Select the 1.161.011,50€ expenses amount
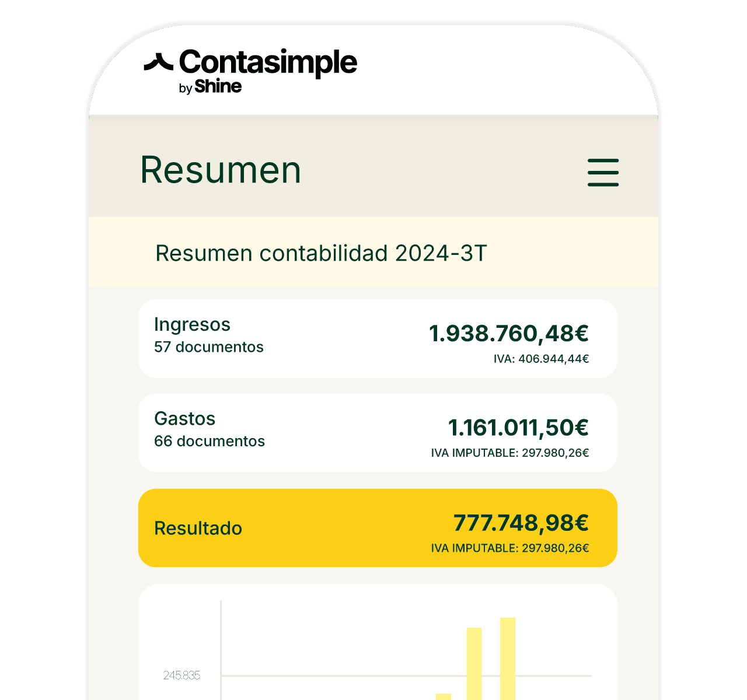This screenshot has height=700, width=747. coord(518,428)
